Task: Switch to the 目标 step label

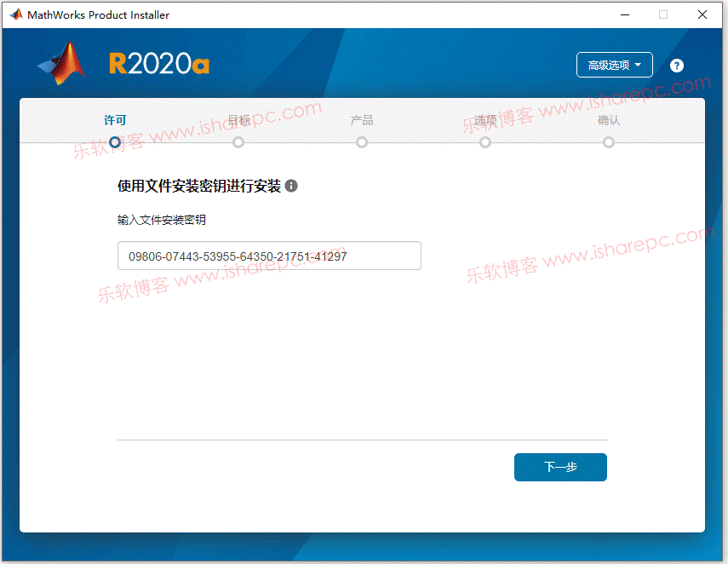Action: [x=238, y=121]
